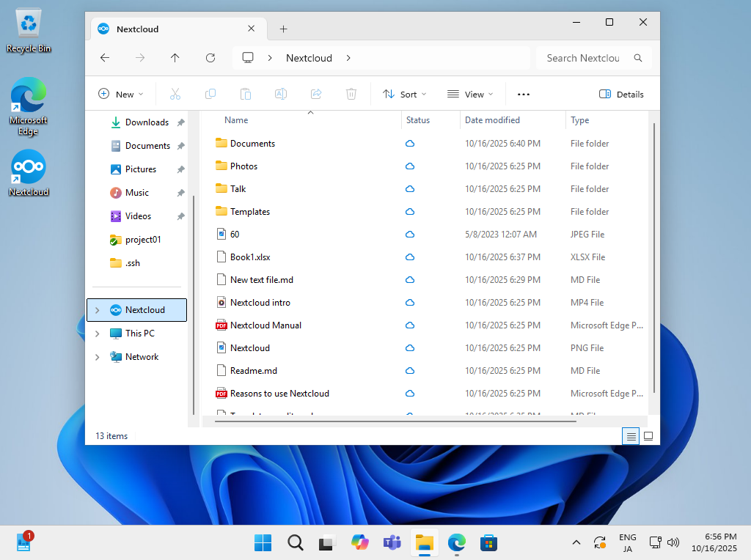Click the Refresh button in navigation bar

click(210, 58)
